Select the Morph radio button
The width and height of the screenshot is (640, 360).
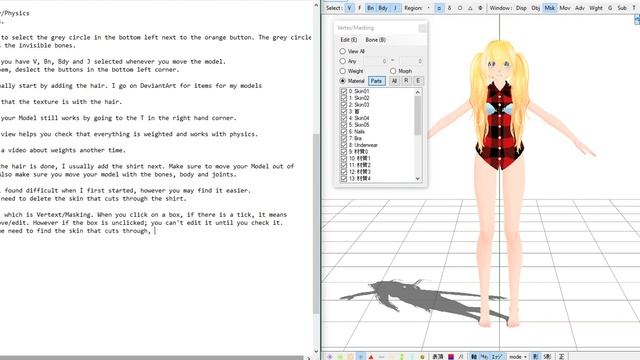tap(393, 71)
